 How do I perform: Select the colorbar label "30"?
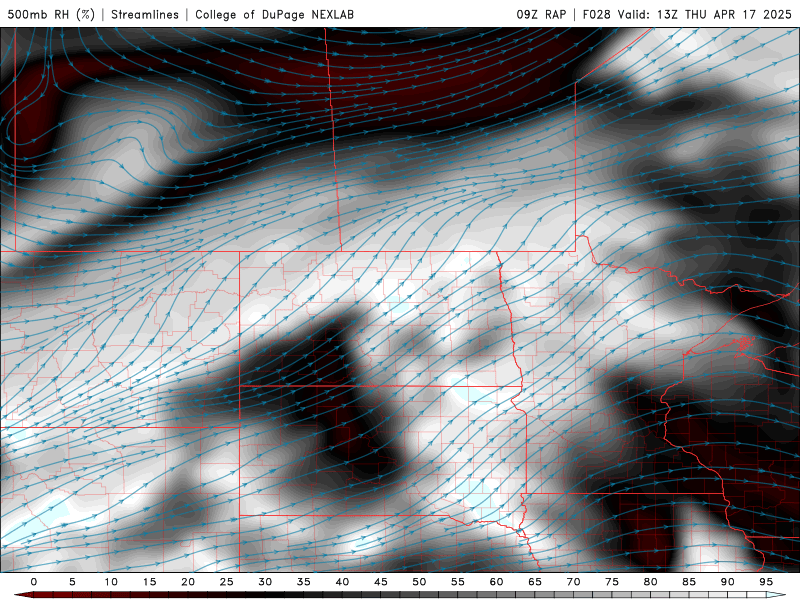coord(265,582)
